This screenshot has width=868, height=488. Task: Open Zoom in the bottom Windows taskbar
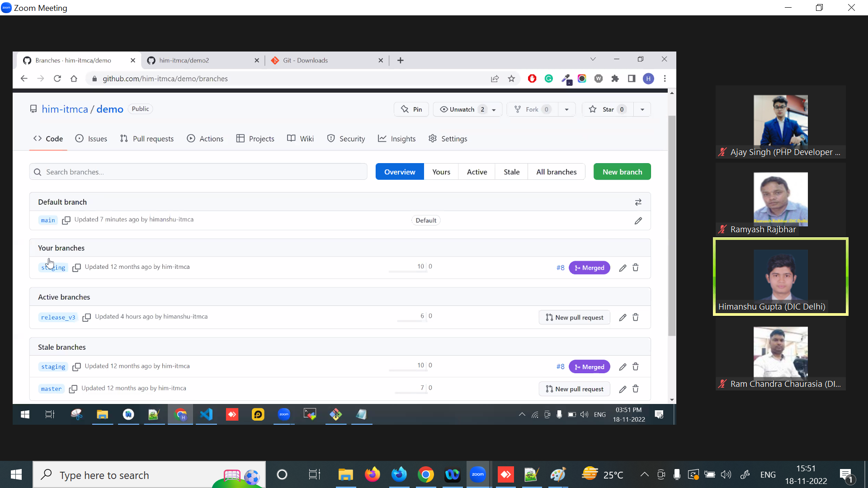pos(478,474)
